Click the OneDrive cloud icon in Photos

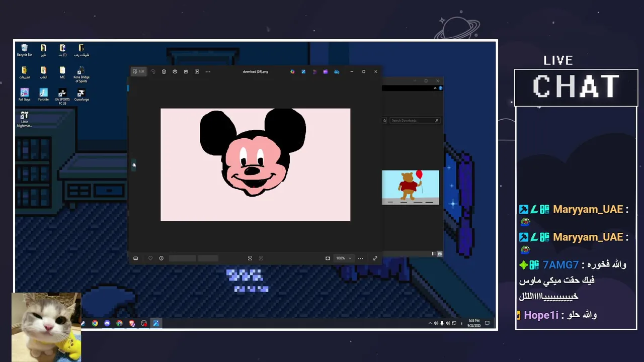pyautogui.click(x=337, y=71)
